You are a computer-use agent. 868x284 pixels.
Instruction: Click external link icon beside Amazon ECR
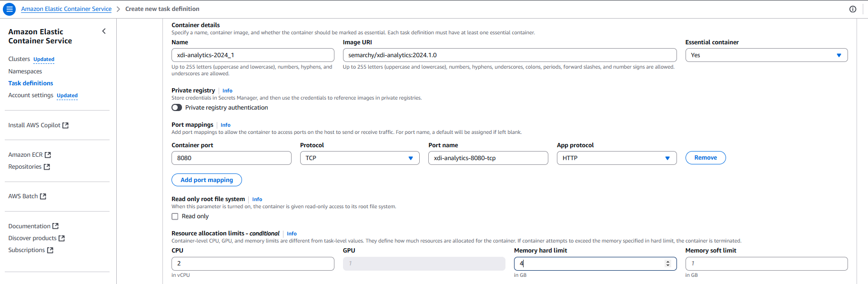(x=48, y=155)
